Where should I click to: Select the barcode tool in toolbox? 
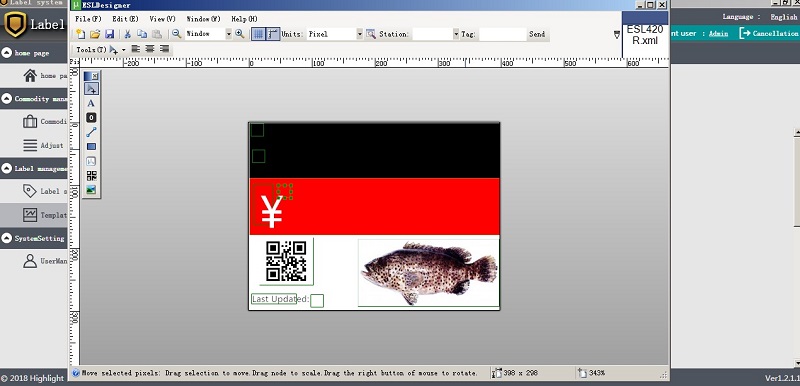pos(91,161)
